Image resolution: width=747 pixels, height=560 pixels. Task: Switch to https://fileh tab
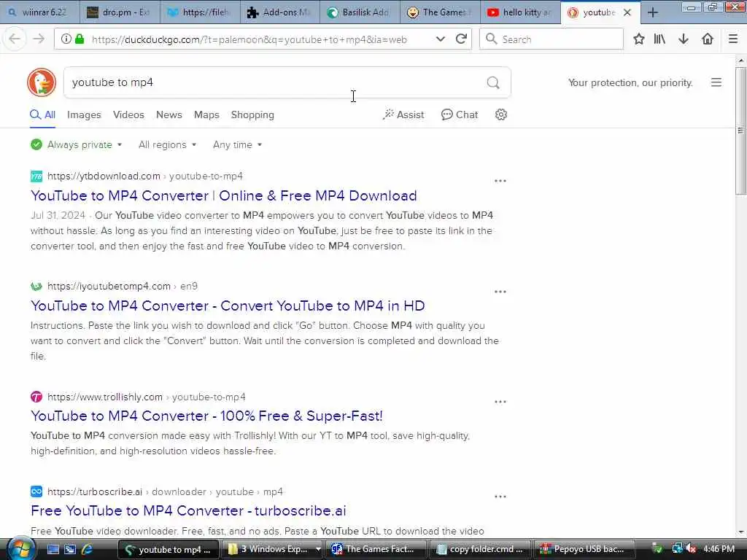[200, 13]
